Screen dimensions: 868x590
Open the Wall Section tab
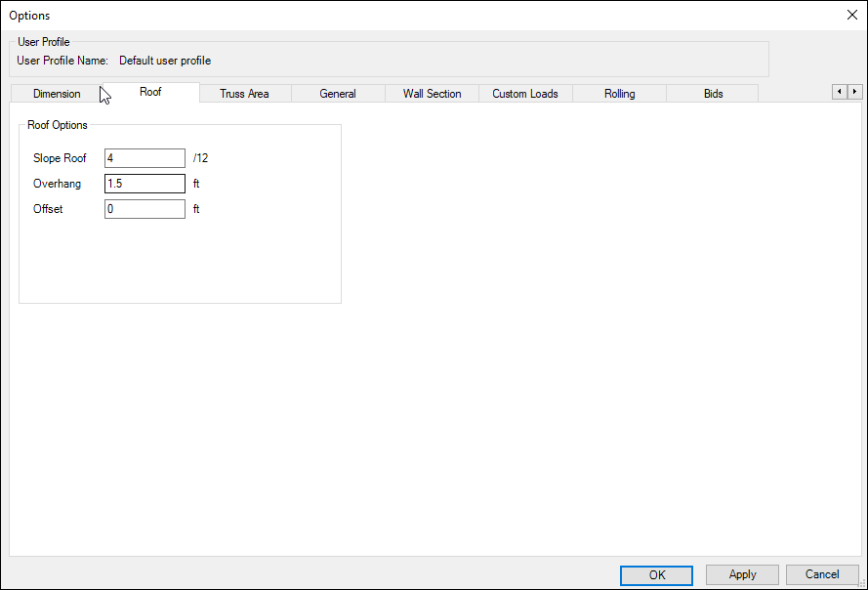pos(432,94)
